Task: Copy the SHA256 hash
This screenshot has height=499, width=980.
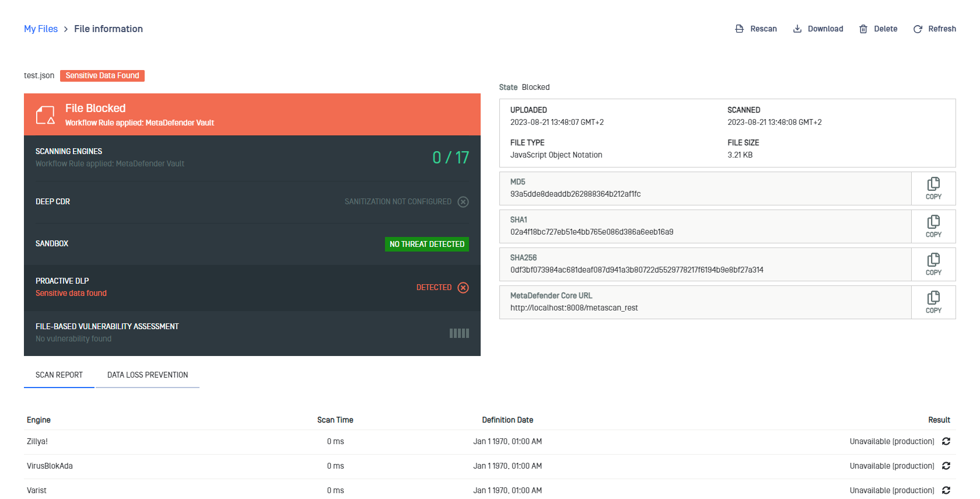Action: click(933, 264)
